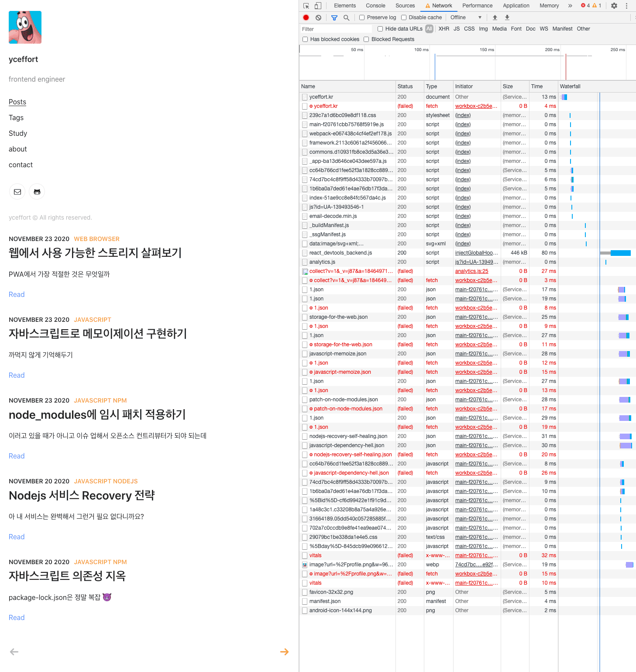Select the Network tab
636x672 pixels.
(439, 6)
